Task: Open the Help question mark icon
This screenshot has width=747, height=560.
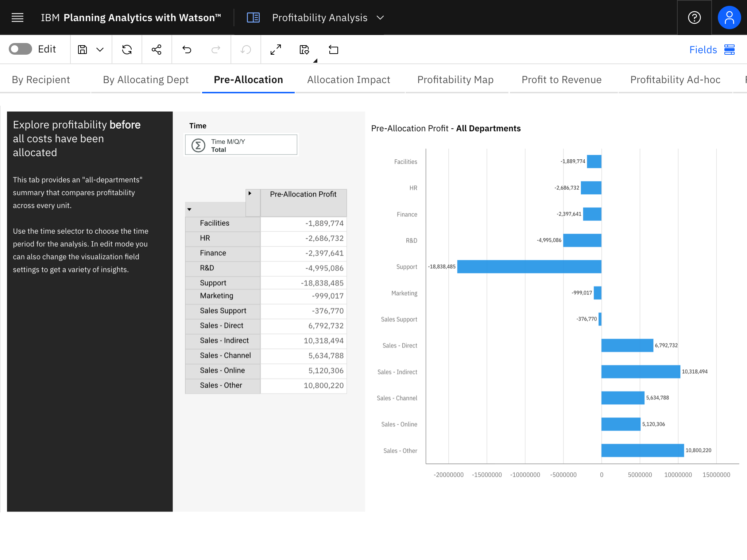Action: (694, 17)
